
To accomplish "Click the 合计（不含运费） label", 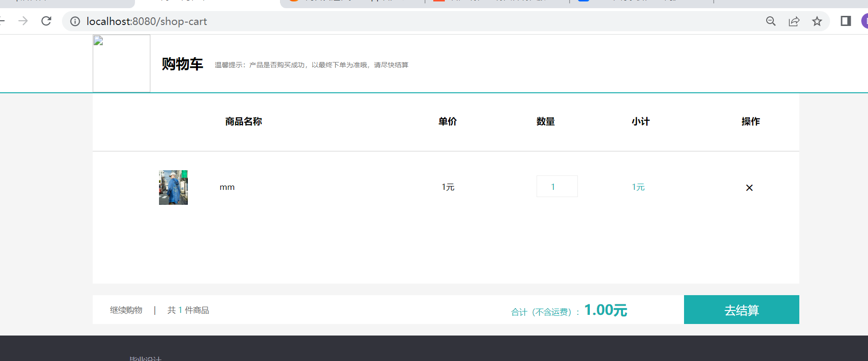I will 545,312.
